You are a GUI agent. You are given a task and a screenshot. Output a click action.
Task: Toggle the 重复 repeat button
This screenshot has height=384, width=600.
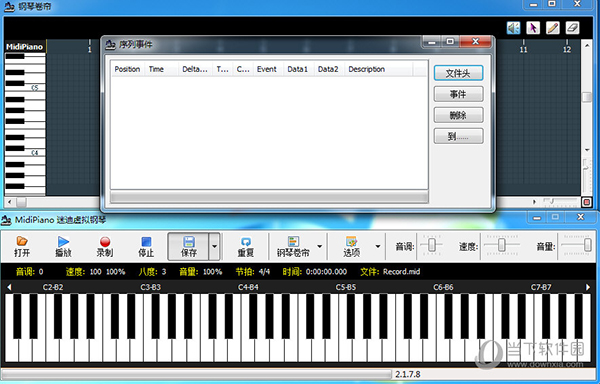point(246,247)
